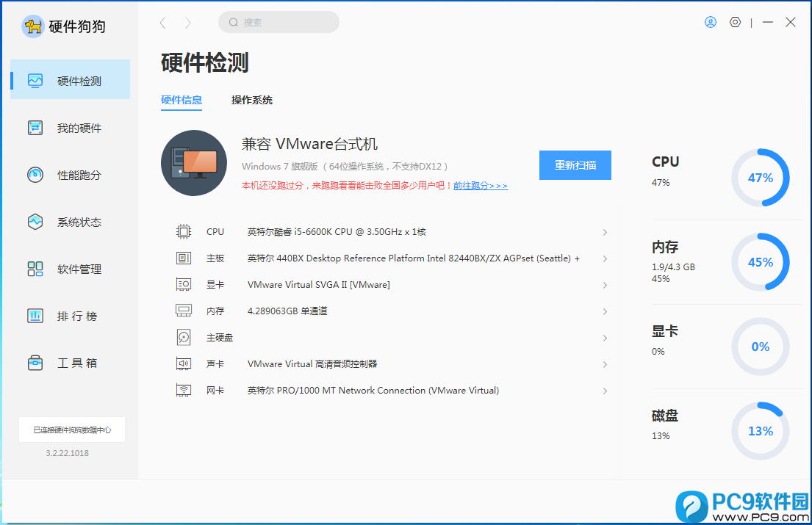Click the 磁盘 13% usage ring
The height and width of the screenshot is (525, 812).
tap(761, 430)
